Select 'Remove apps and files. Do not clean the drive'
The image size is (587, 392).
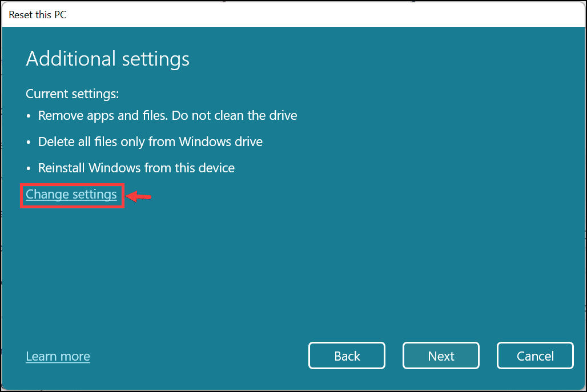click(167, 116)
